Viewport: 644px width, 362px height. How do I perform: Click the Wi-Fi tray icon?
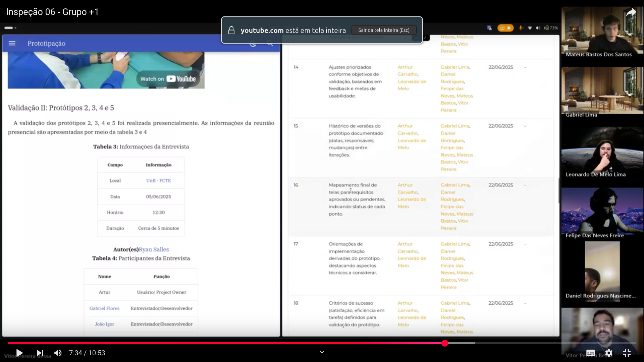pyautogui.click(x=530, y=28)
